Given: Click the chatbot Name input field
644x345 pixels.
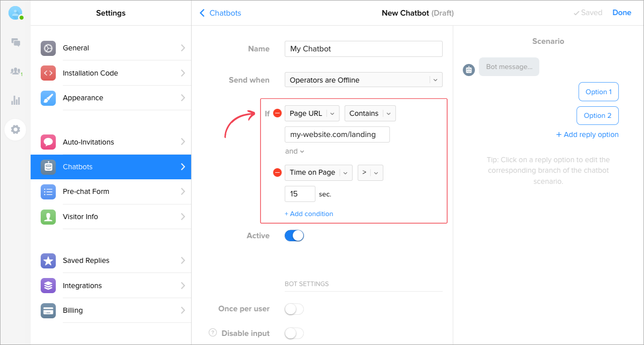Looking at the screenshot, I should pyautogui.click(x=363, y=49).
